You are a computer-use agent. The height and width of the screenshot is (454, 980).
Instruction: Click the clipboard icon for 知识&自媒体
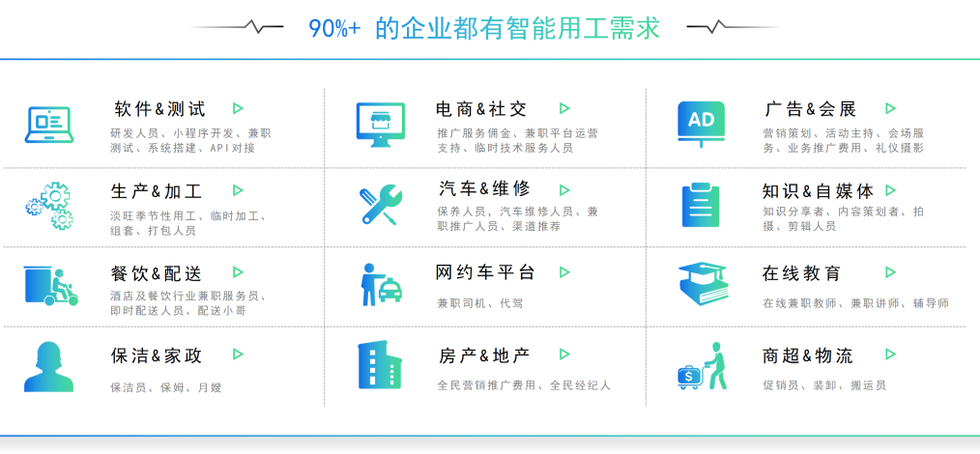(x=701, y=205)
